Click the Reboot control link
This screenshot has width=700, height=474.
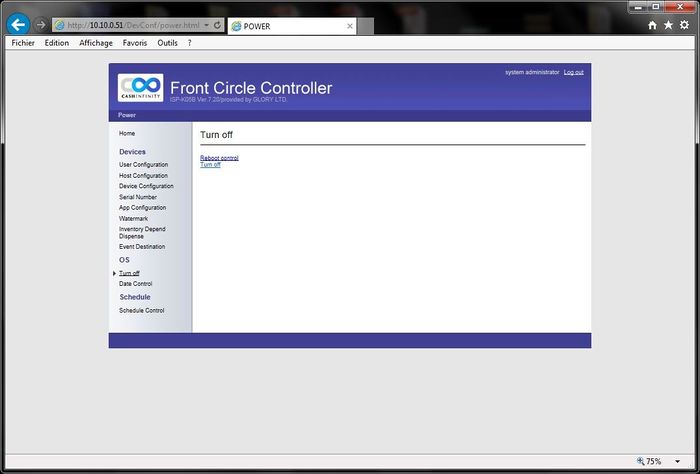[219, 158]
